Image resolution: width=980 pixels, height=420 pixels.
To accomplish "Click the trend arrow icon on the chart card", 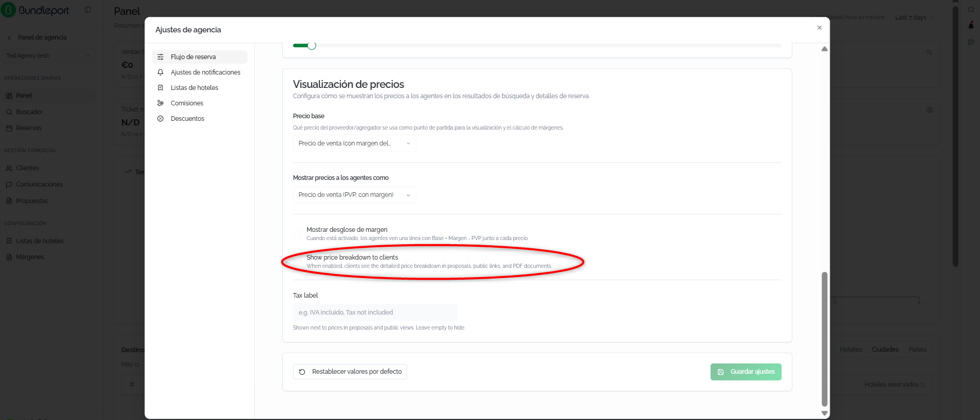I will [128, 172].
